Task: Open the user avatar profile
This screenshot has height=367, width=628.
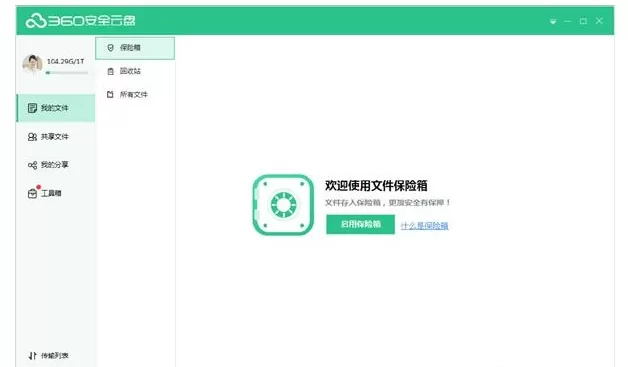Action: [32, 64]
